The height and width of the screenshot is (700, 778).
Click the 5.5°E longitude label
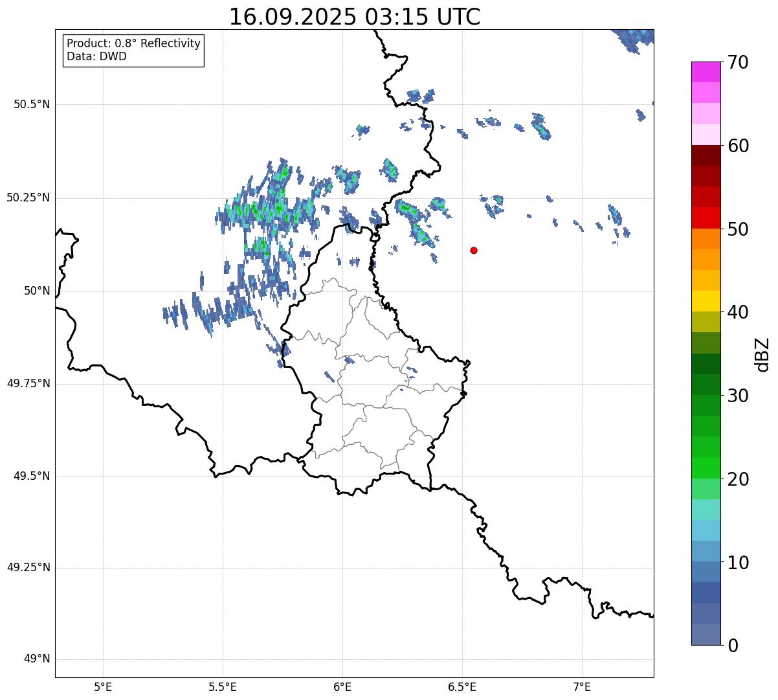pos(223,687)
